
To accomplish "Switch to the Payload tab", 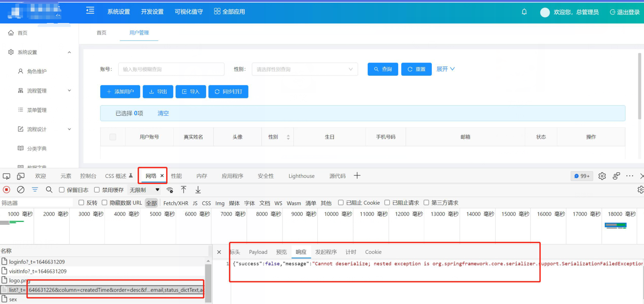I will (x=258, y=252).
